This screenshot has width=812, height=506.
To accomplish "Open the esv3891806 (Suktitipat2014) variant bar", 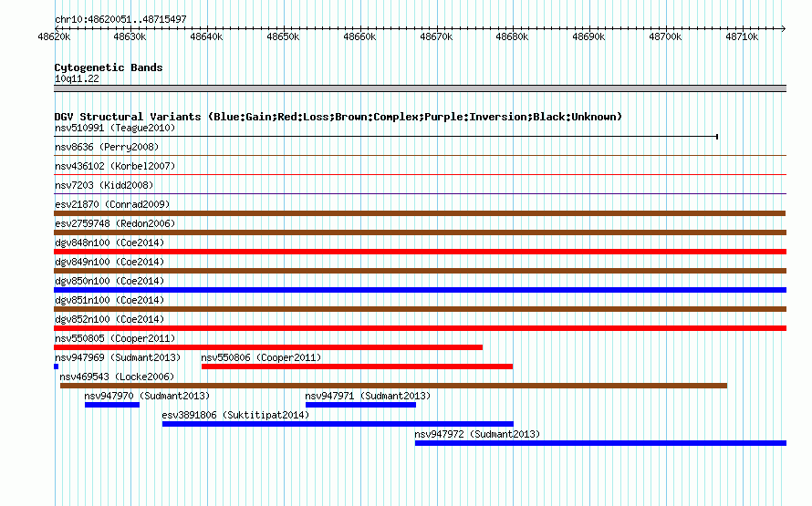I will pos(338,424).
